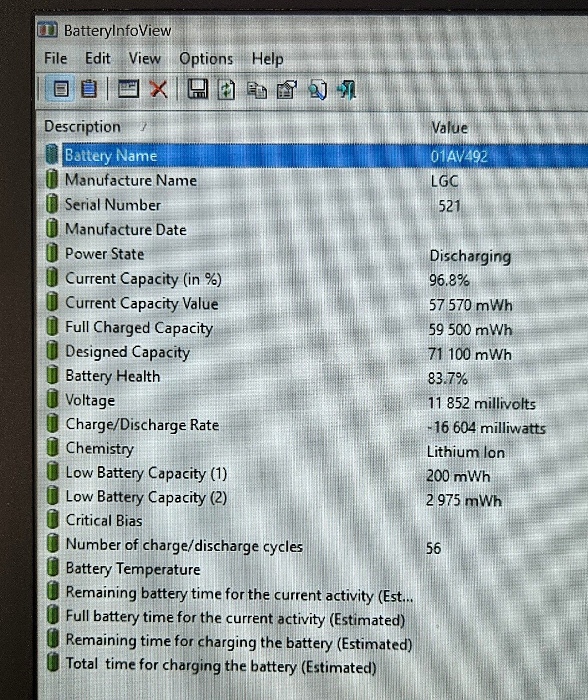Click the Lithium Ion chemistry value
Screen dimensions: 588x700
(x=466, y=452)
